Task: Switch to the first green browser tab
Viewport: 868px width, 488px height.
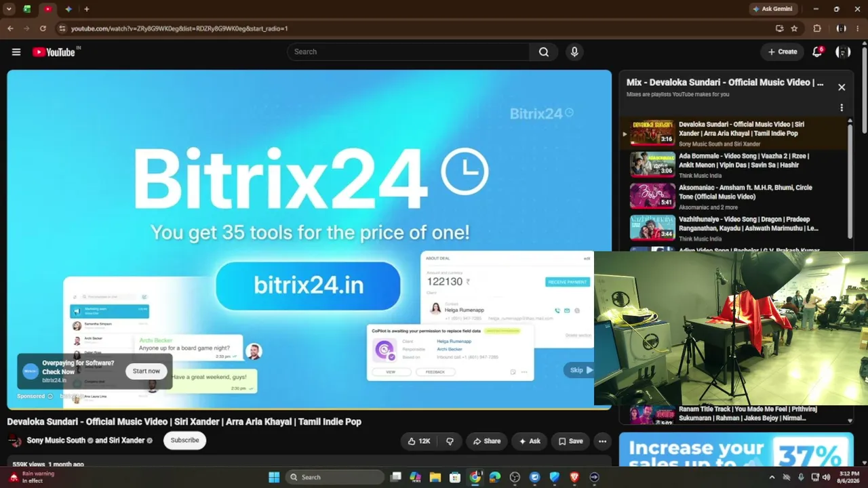Action: [x=27, y=9]
